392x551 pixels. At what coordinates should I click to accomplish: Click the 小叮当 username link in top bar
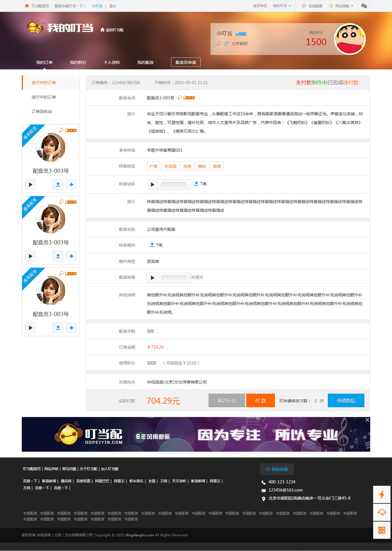click(97, 6)
